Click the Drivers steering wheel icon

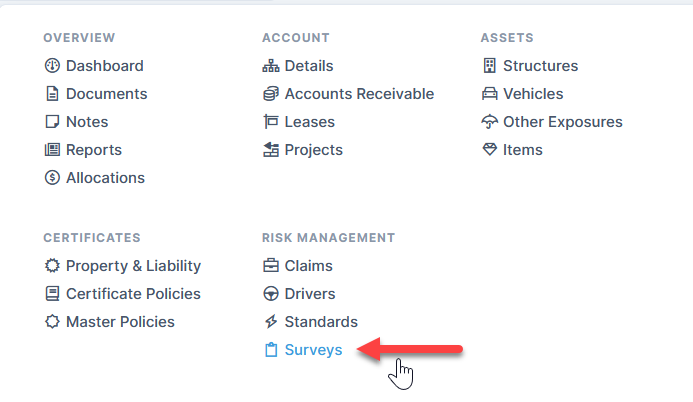(x=271, y=294)
